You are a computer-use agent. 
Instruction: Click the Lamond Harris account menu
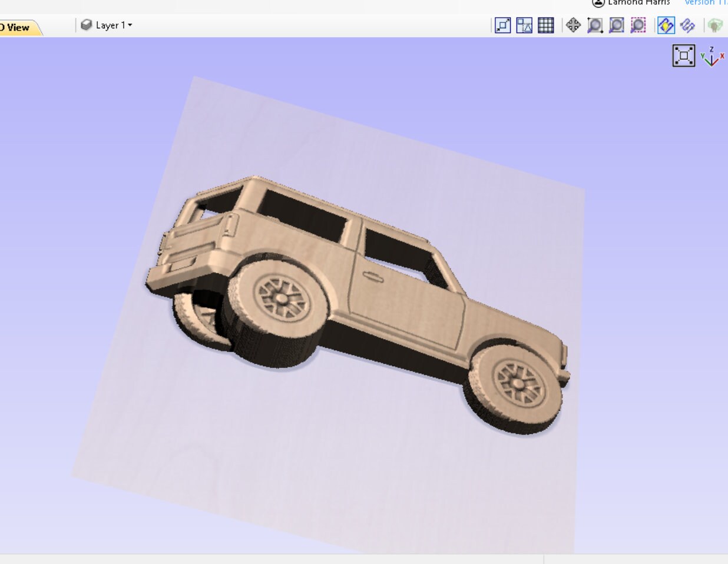(639, 2)
